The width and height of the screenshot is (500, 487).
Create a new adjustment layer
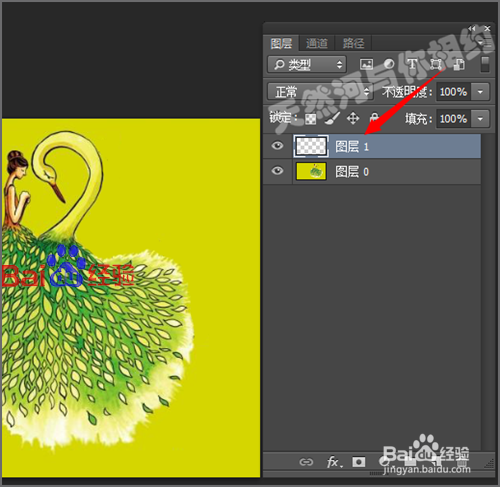[x=384, y=462]
